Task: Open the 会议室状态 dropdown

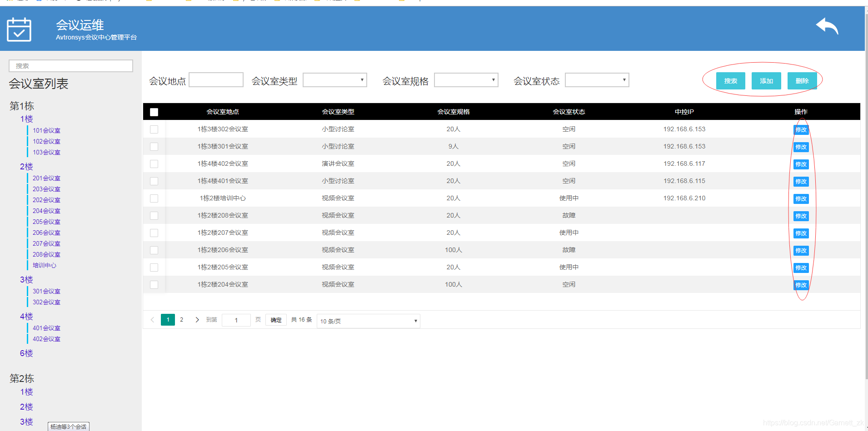Action: tap(597, 80)
